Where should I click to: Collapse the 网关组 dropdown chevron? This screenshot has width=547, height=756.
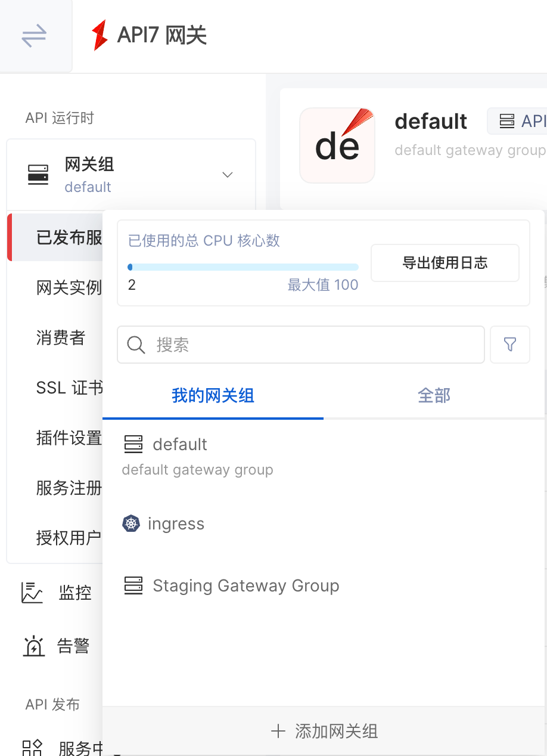tap(227, 175)
